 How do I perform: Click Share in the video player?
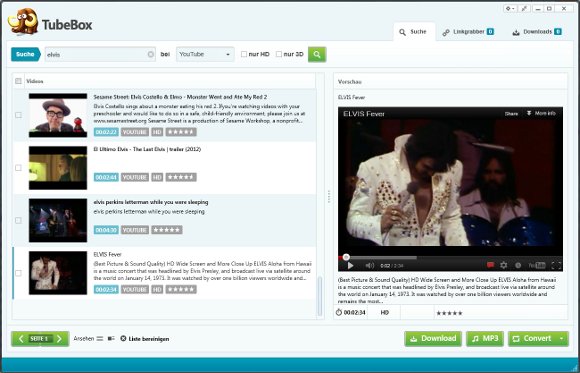point(511,114)
